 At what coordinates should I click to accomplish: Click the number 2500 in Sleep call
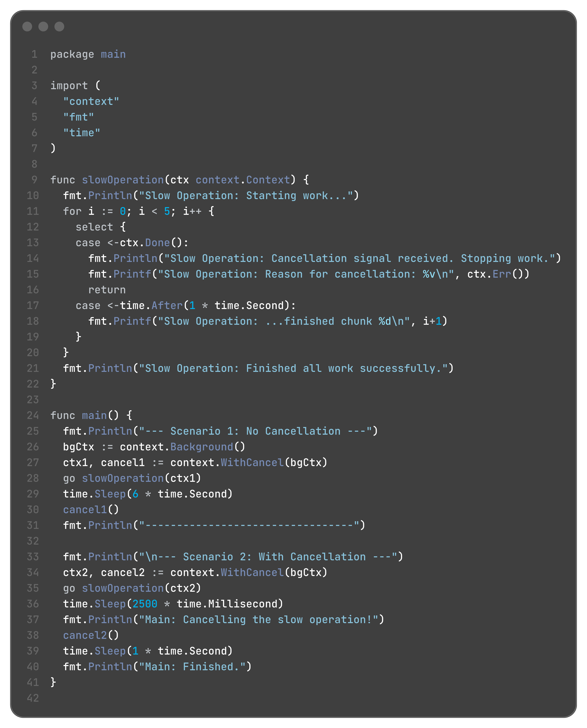click(x=145, y=604)
